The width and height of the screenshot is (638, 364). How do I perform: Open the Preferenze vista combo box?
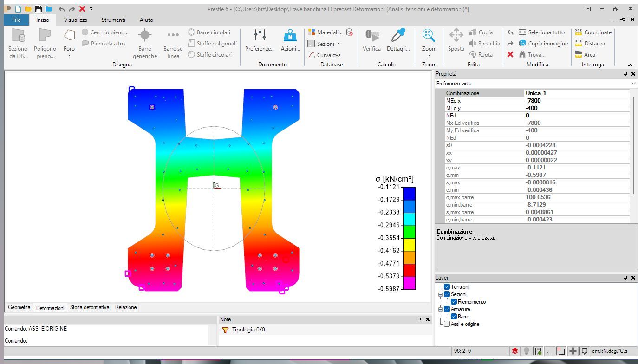(x=536, y=84)
